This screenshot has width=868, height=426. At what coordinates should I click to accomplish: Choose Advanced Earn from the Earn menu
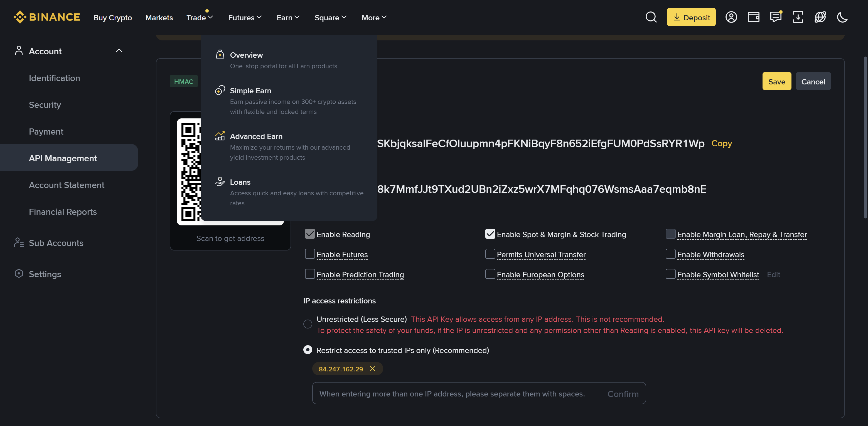coord(289,146)
